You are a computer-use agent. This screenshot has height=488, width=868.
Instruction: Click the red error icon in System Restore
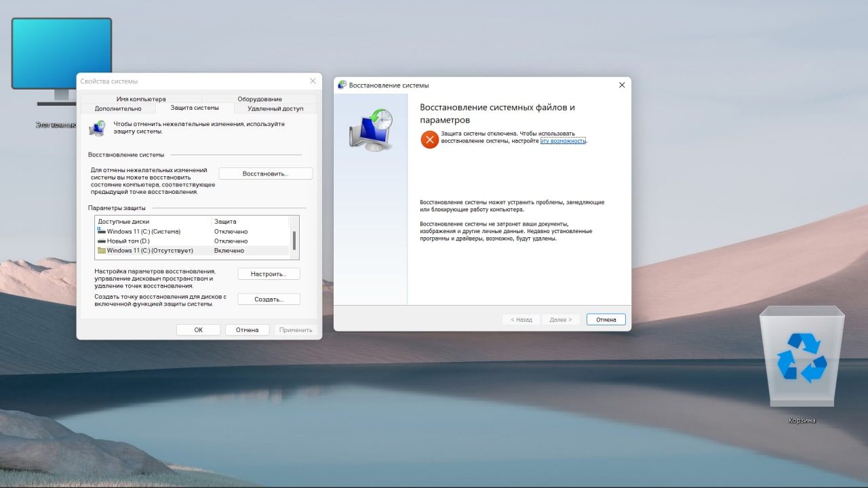pyautogui.click(x=429, y=140)
